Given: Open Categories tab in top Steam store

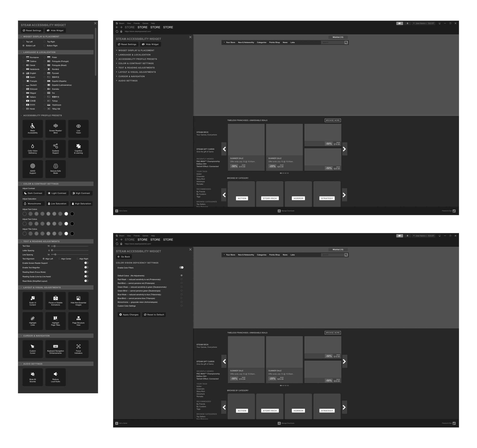Looking at the screenshot, I should pos(262,43).
